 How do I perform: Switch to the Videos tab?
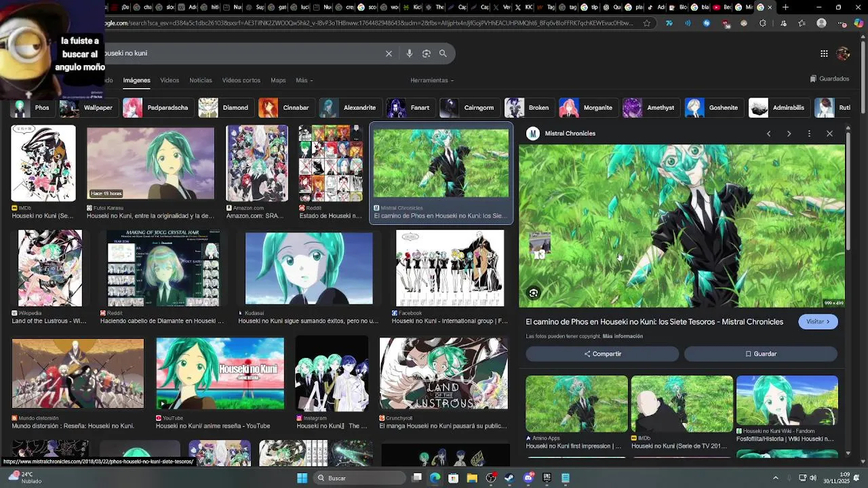[x=170, y=80]
